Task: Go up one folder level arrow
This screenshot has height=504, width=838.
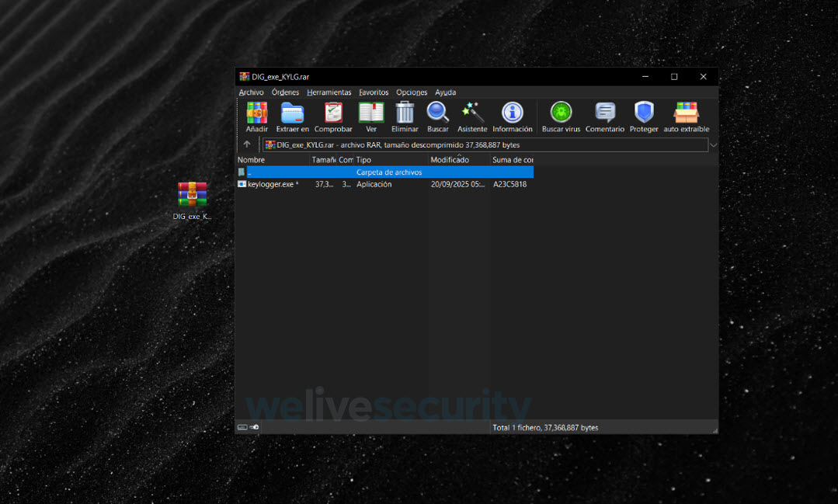Action: coord(247,144)
